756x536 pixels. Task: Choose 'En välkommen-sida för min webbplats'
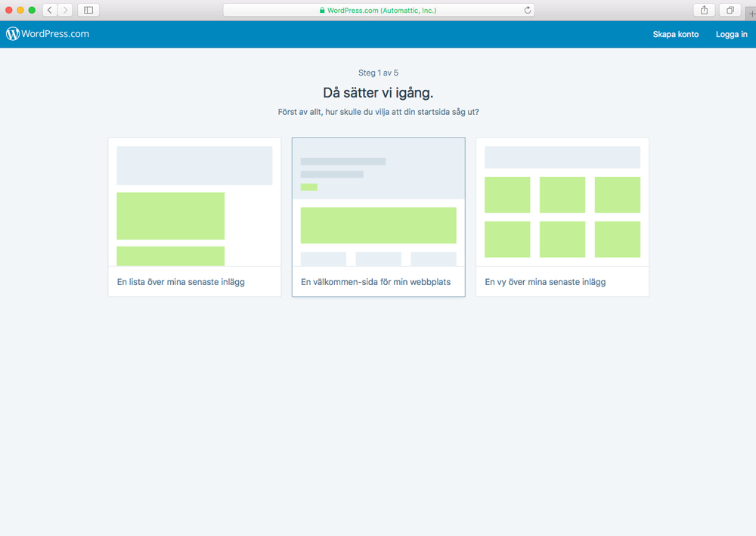pos(375,282)
